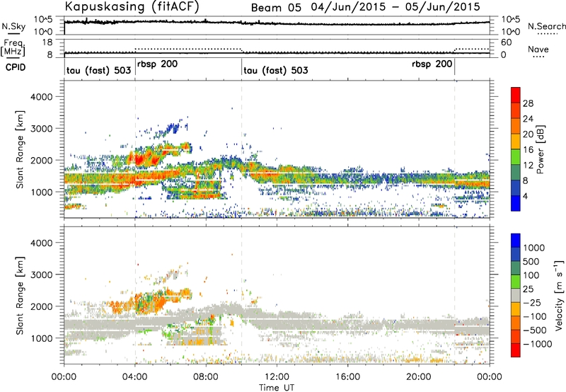The width and height of the screenshot is (566, 392).
Task: Click the 08:00 time axis label
Action: pyautogui.click(x=206, y=377)
